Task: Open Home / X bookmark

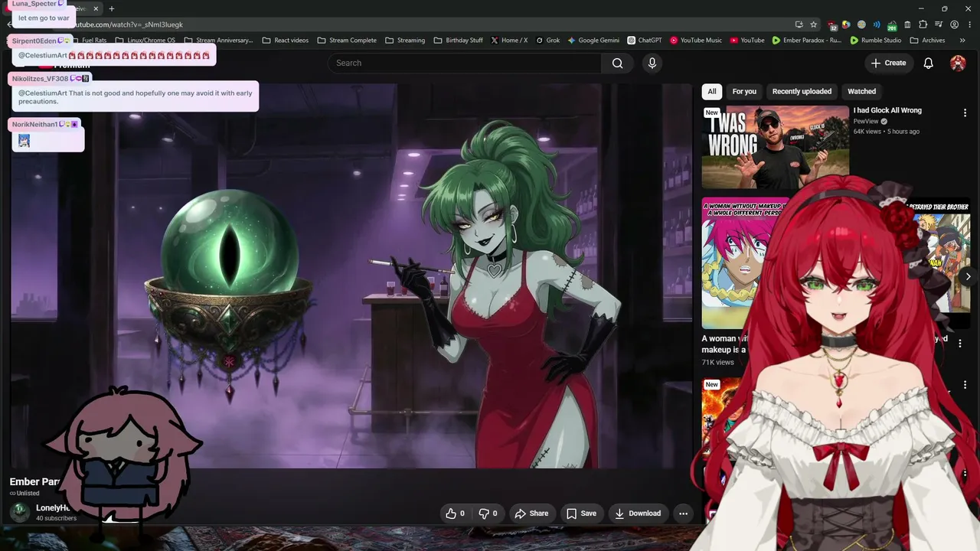Action: pos(509,41)
